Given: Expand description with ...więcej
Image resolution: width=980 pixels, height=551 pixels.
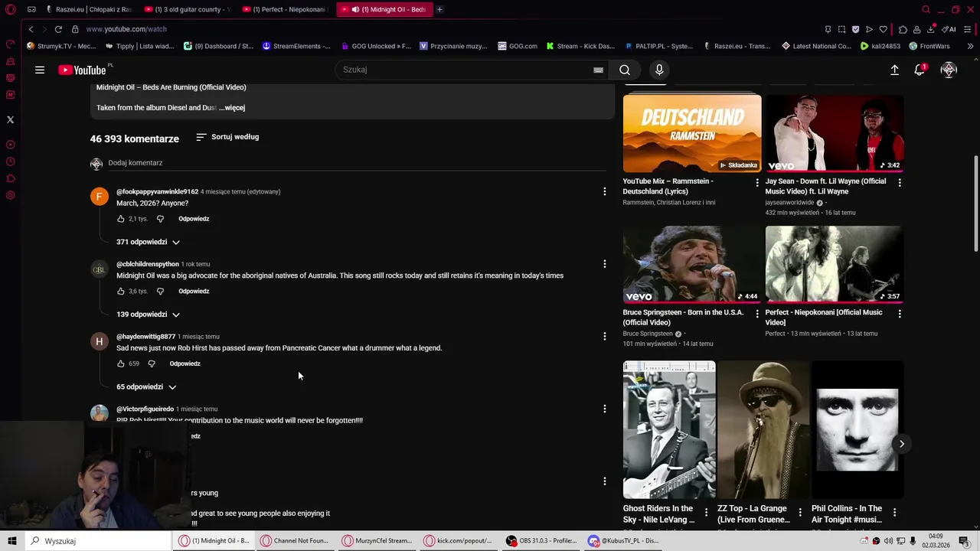Looking at the screenshot, I should click(x=232, y=108).
